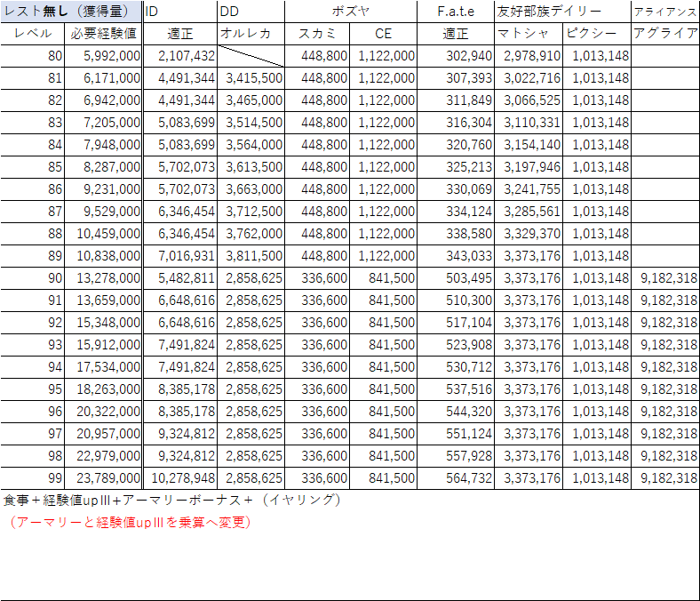Select required EXP 22,979,000
Viewport: 700px width, 601px height.
[103, 456]
